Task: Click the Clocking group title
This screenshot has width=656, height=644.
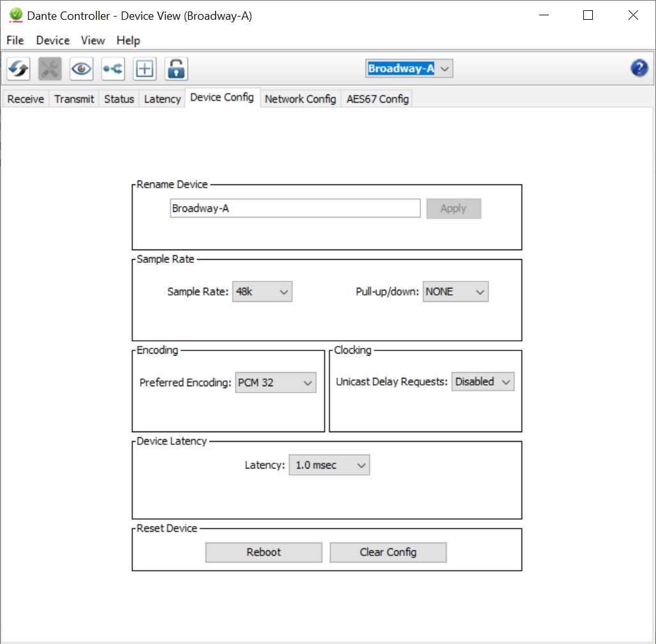Action: coord(353,350)
